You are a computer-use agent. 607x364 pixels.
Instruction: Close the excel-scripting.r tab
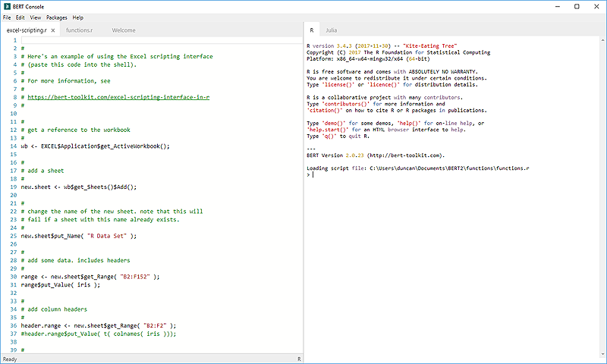click(52, 30)
